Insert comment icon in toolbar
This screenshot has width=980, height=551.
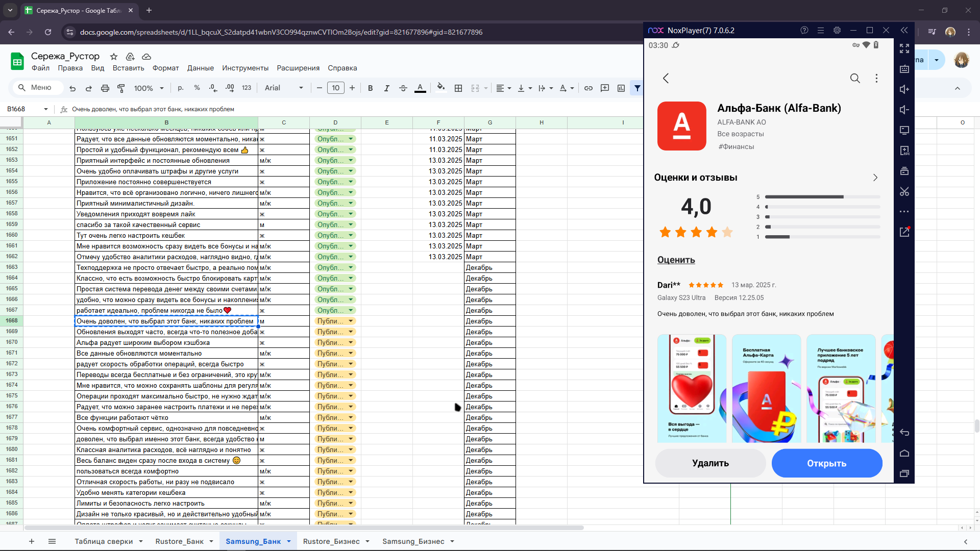pyautogui.click(x=605, y=88)
